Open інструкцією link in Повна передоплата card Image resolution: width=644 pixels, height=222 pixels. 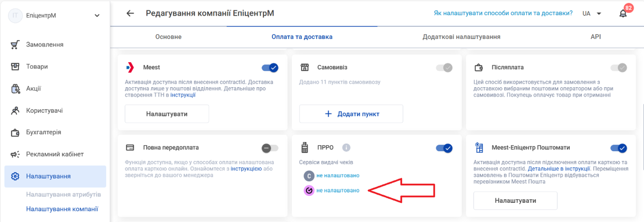[245, 169]
